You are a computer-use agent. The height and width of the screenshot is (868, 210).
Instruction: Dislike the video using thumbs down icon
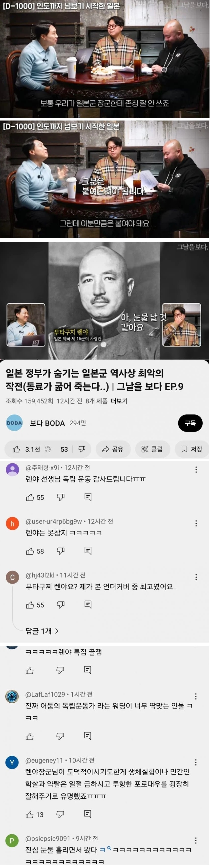pyautogui.click(x=82, y=449)
